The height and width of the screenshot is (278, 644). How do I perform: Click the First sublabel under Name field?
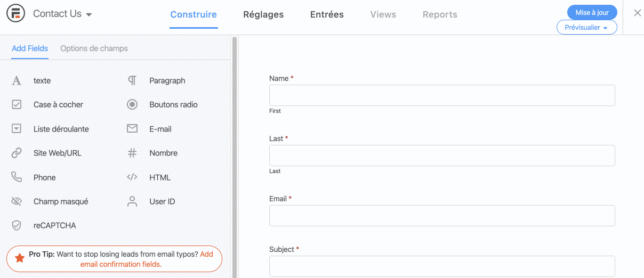275,111
